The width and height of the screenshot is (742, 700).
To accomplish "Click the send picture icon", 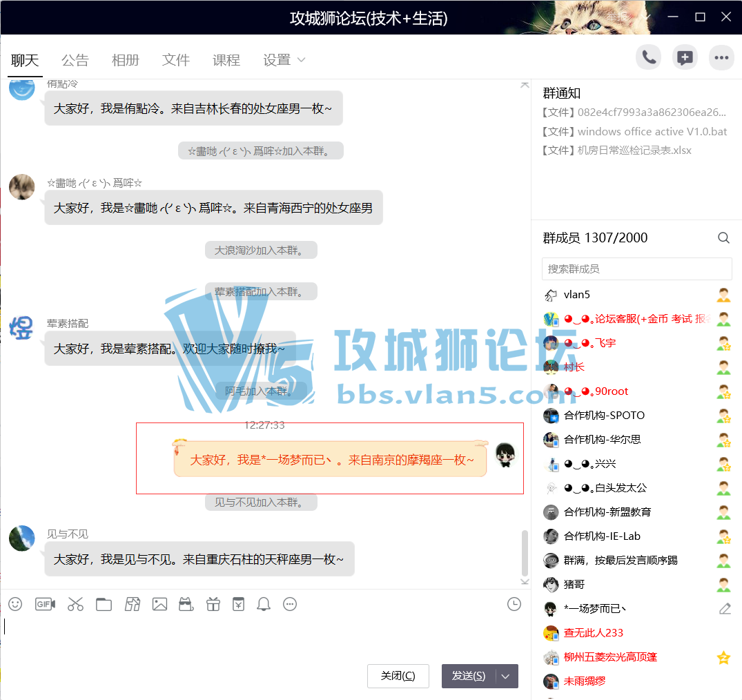I will [x=160, y=604].
